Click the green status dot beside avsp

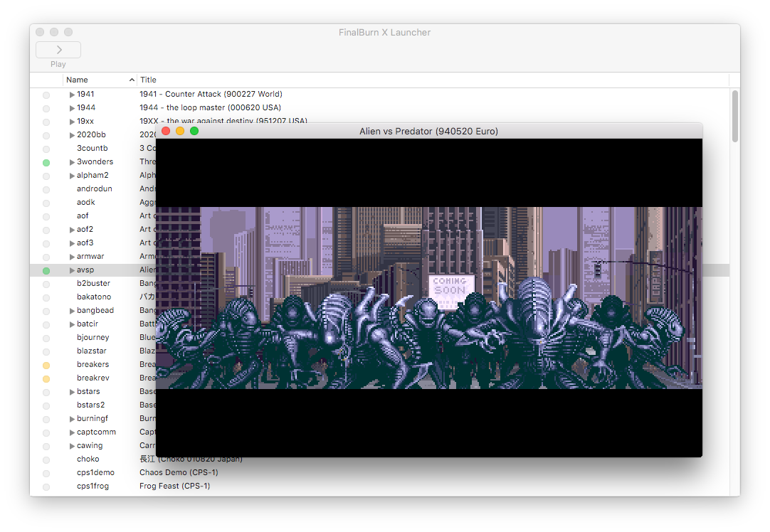tap(46, 270)
